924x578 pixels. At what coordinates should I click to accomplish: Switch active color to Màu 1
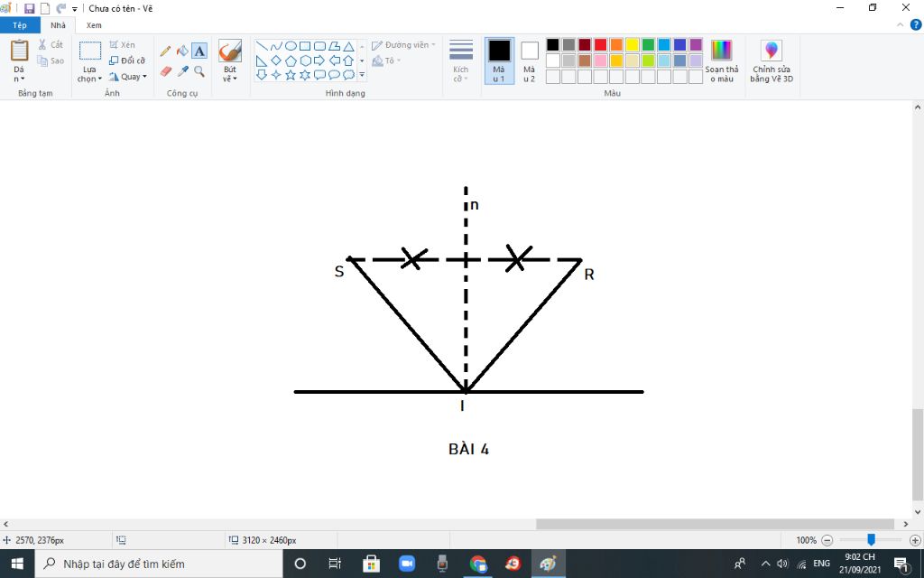499,61
